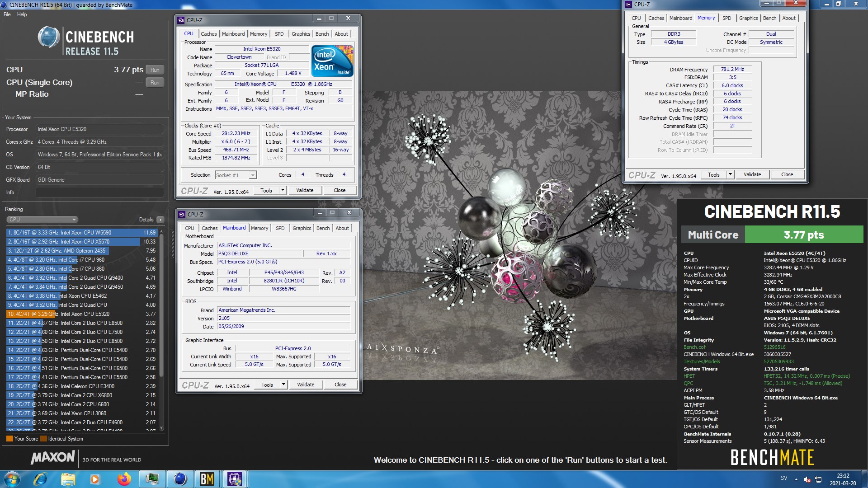The height and width of the screenshot is (488, 868).
Task: Open Windows Media Player taskbar icon
Action: [x=95, y=479]
